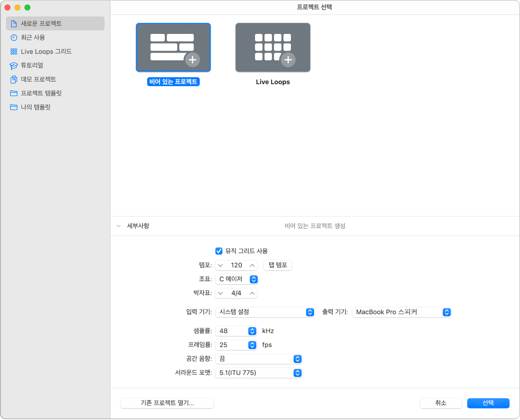This screenshot has width=520, height=420.
Task: Choose the Live Loops project icon
Action: [x=273, y=47]
